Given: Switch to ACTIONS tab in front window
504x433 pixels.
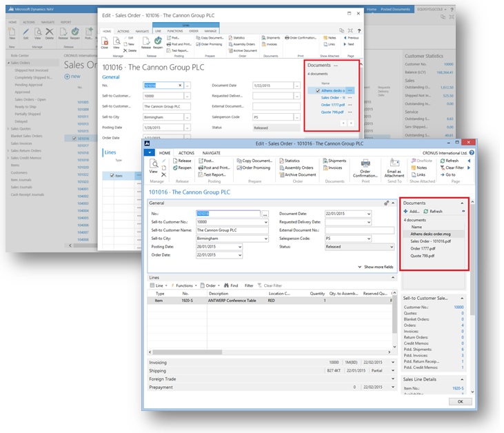Looking at the screenshot, I should pyautogui.click(x=186, y=152).
